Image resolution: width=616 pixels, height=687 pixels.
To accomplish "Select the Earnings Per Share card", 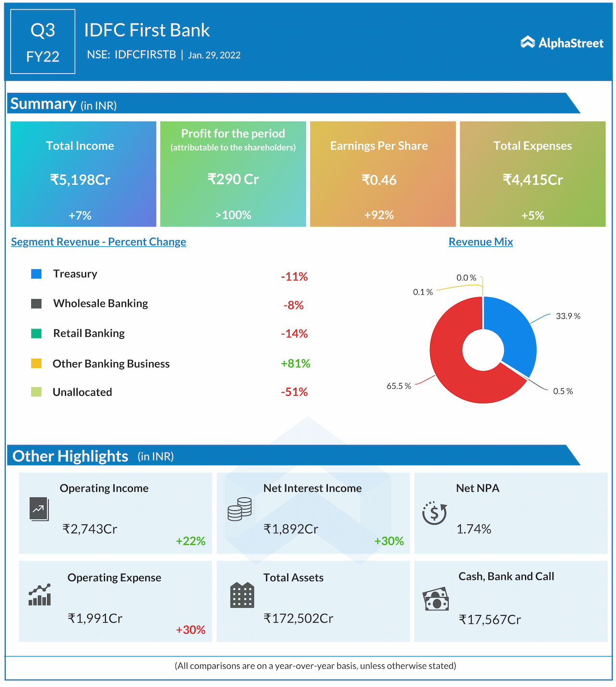I will tap(383, 174).
